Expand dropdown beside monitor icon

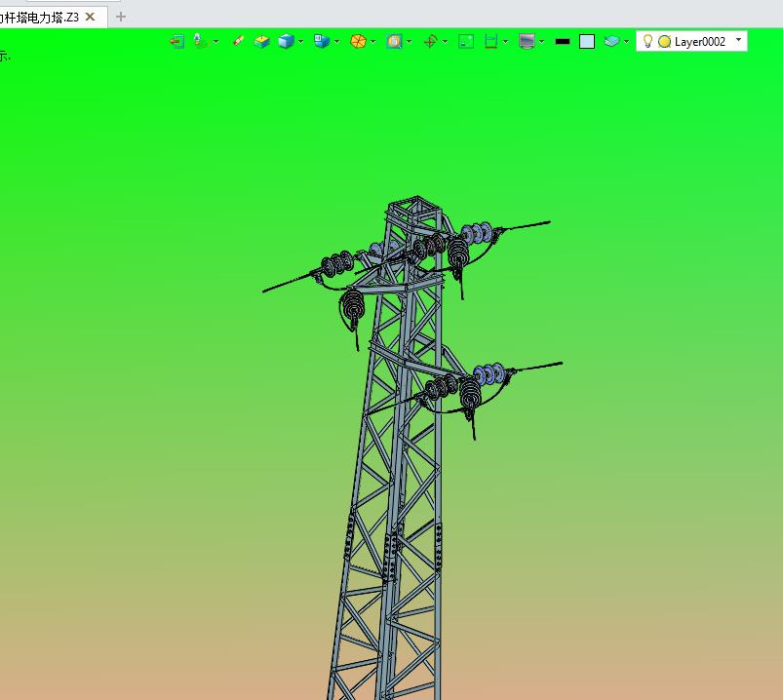coord(541,42)
